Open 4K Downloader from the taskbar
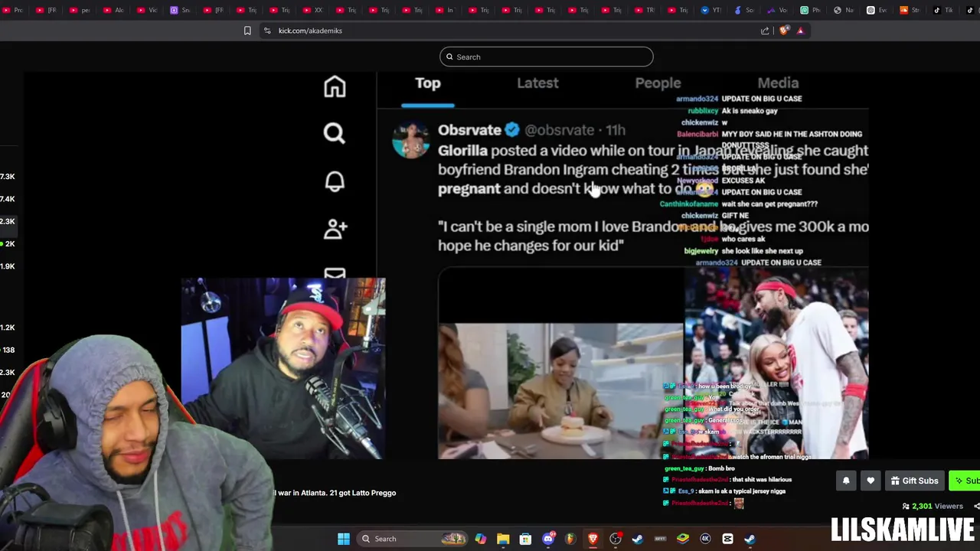Screen dimensions: 980x551 pos(705,539)
